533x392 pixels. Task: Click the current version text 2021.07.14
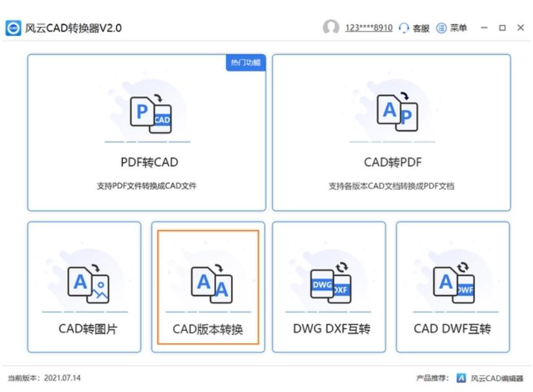[62, 378]
